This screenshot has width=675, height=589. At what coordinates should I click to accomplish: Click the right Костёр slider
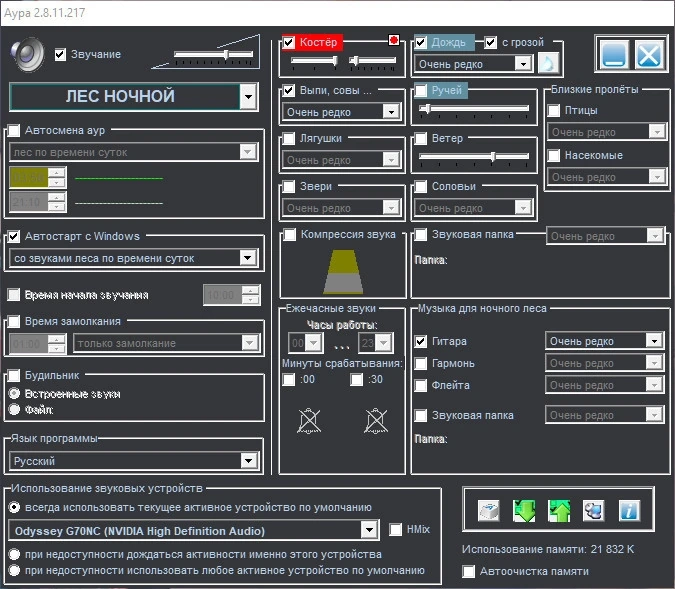click(x=372, y=61)
